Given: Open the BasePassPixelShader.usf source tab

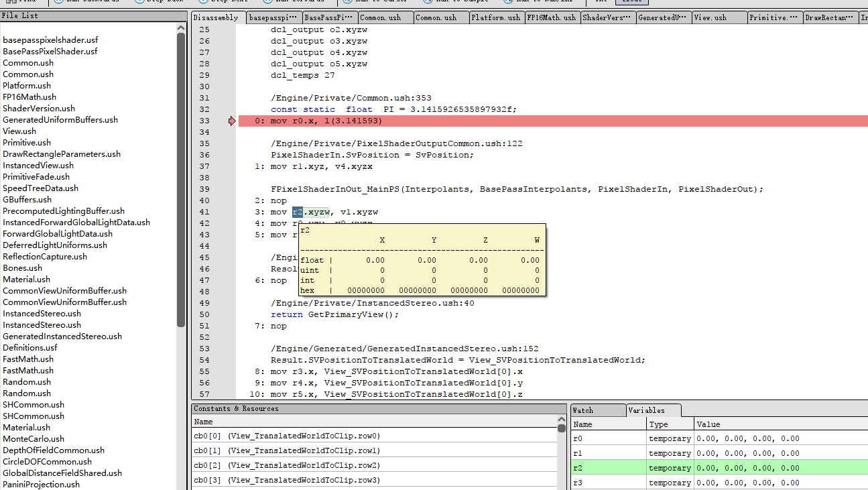Looking at the screenshot, I should tap(328, 18).
